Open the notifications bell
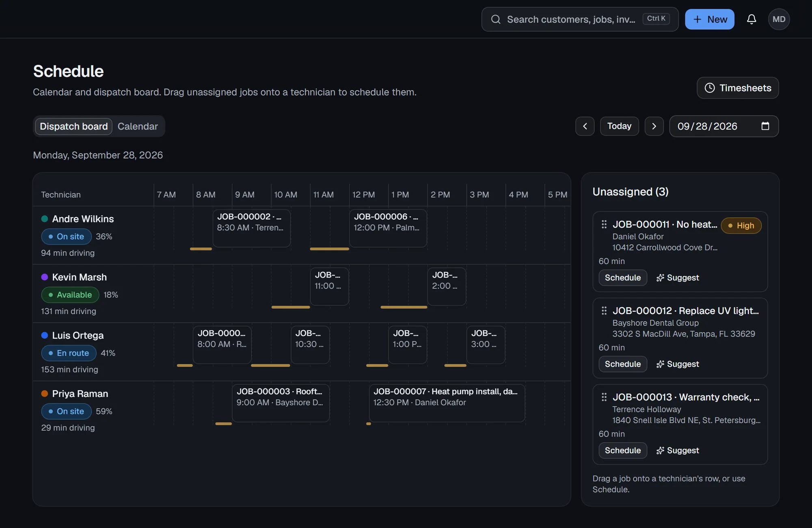 [x=752, y=19]
